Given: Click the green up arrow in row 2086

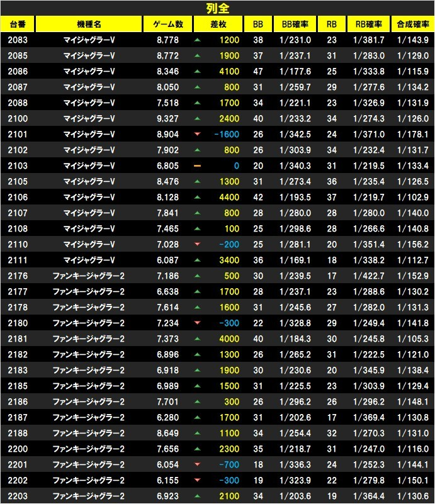Looking at the screenshot, I should click(x=198, y=71).
